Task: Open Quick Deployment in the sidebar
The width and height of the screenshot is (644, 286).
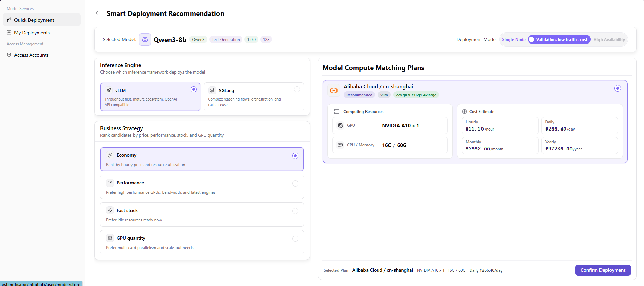Action: coord(41,20)
